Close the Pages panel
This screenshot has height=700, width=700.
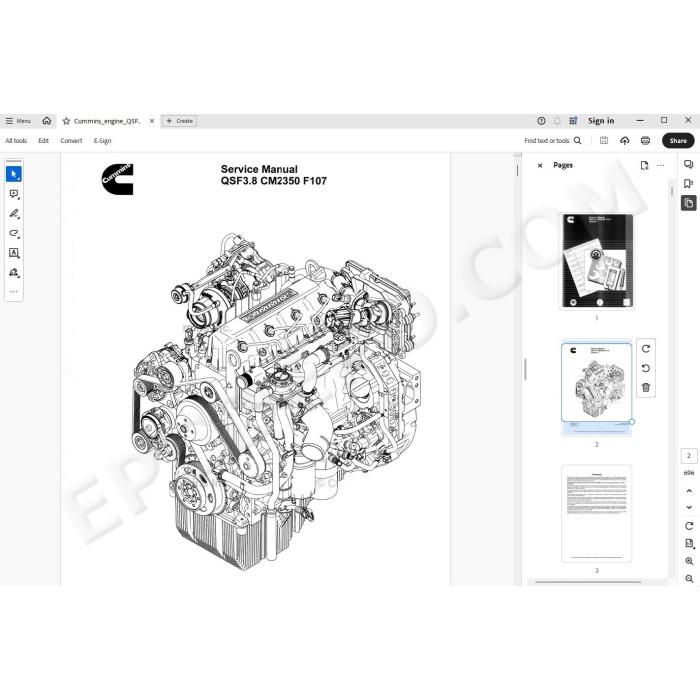click(x=540, y=166)
